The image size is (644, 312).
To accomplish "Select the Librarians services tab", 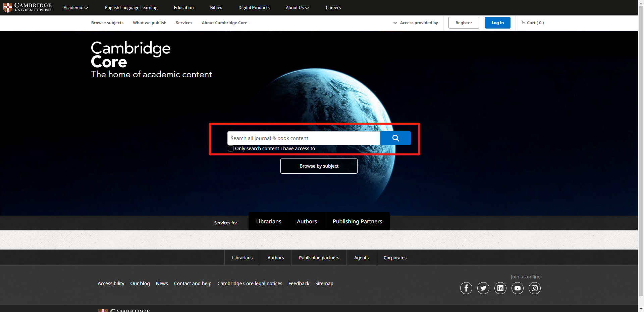I will (x=269, y=221).
